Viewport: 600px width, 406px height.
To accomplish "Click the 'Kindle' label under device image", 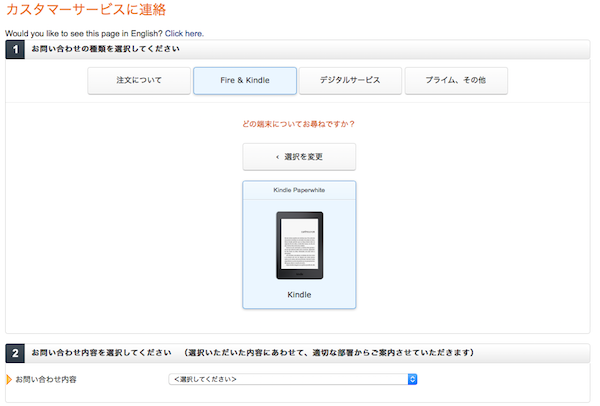I will [x=299, y=295].
